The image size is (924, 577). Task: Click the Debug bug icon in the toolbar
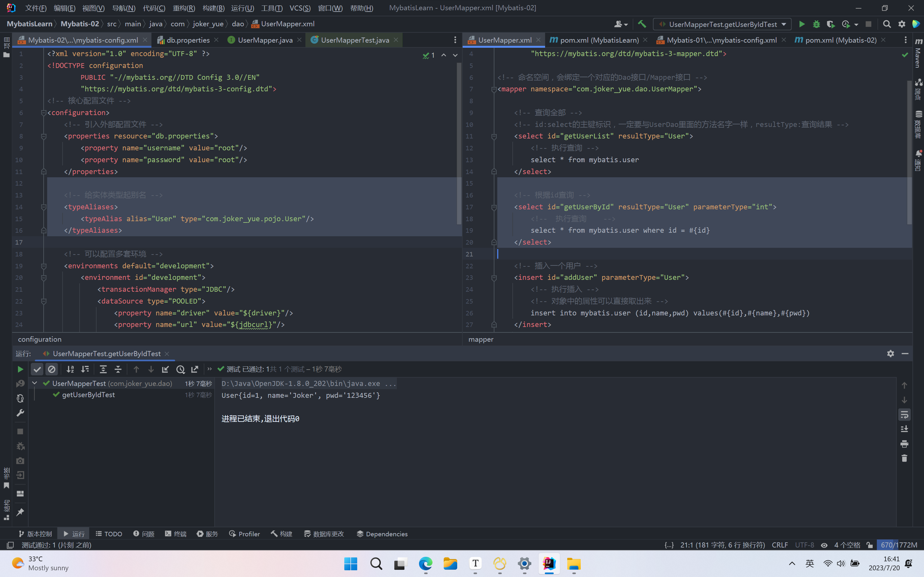click(x=816, y=24)
